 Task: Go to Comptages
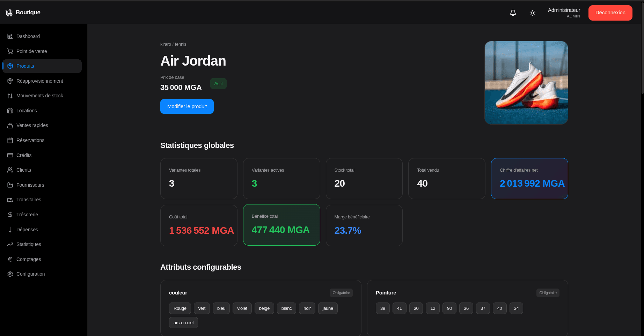tap(42, 259)
